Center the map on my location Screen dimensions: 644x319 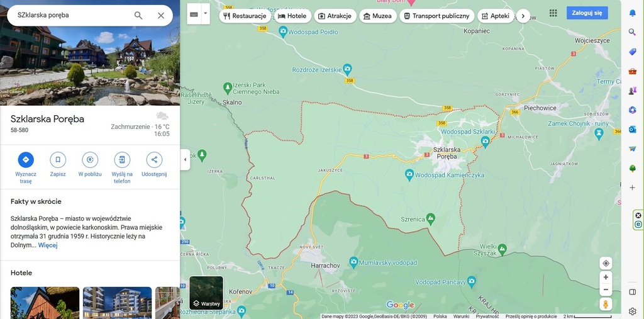coord(606,263)
